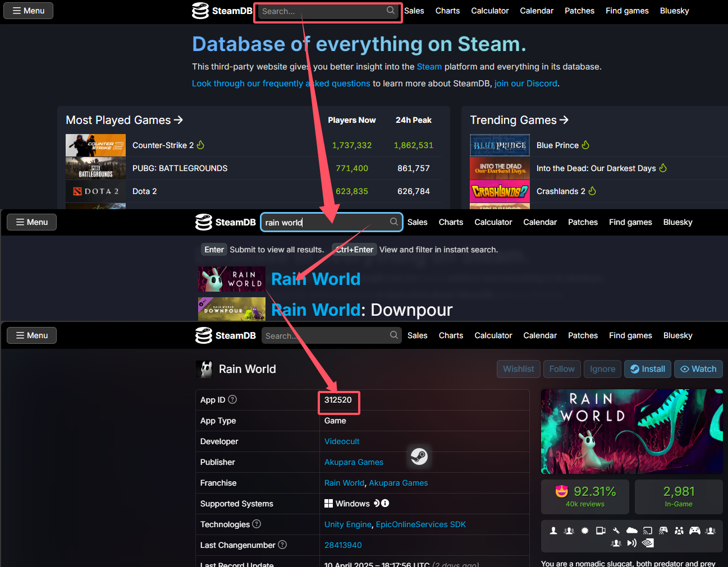
Task: Click the NVIDIA GeForce NOW icon
Action: pos(648,543)
